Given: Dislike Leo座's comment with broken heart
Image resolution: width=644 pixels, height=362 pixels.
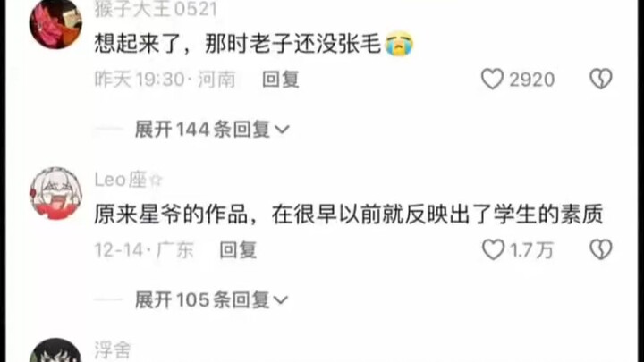Looking at the screenshot, I should tap(601, 249).
